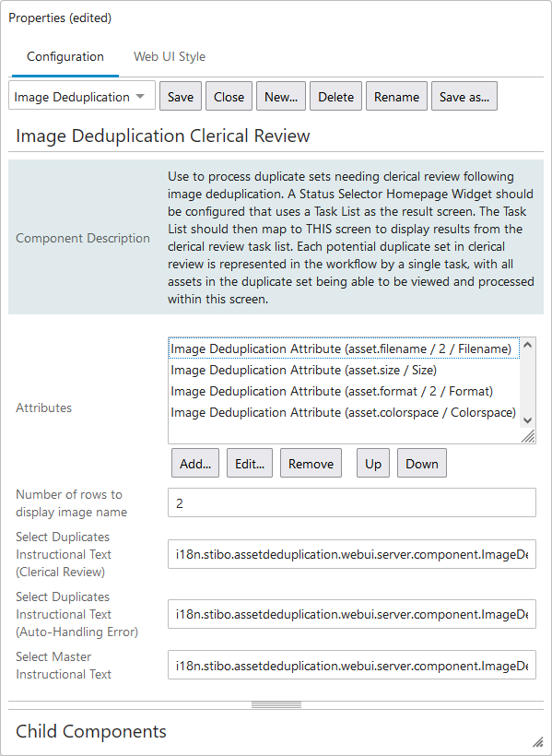Viewport: 552px width, 756px height.
Task: Open the Image Deduplication dropdown
Action: pos(81,96)
